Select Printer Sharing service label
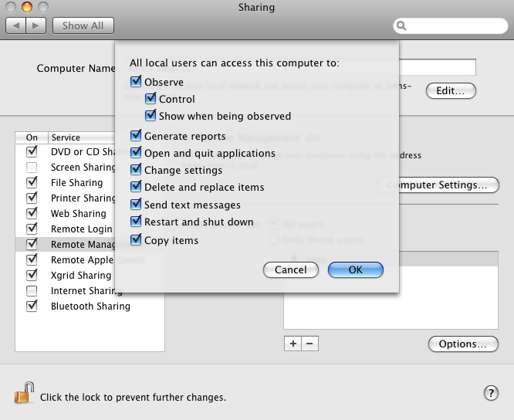Screen dimensions: 514x420 click(x=83, y=198)
